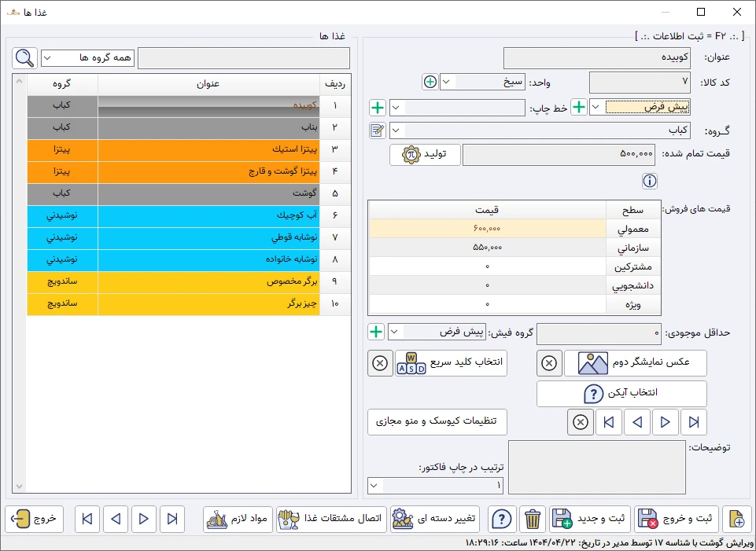Go to next record in bottom navigation

pyautogui.click(x=144, y=519)
